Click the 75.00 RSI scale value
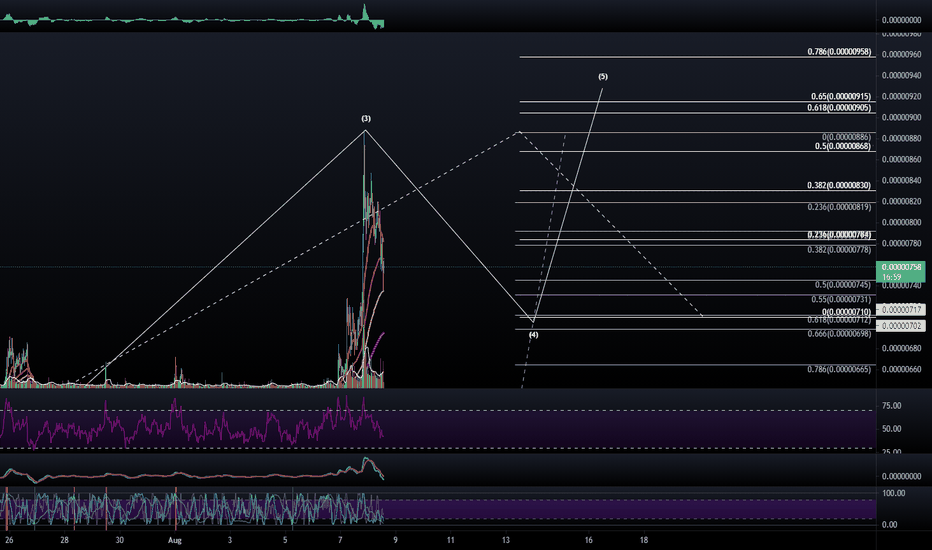The width and height of the screenshot is (932, 550). [892, 406]
